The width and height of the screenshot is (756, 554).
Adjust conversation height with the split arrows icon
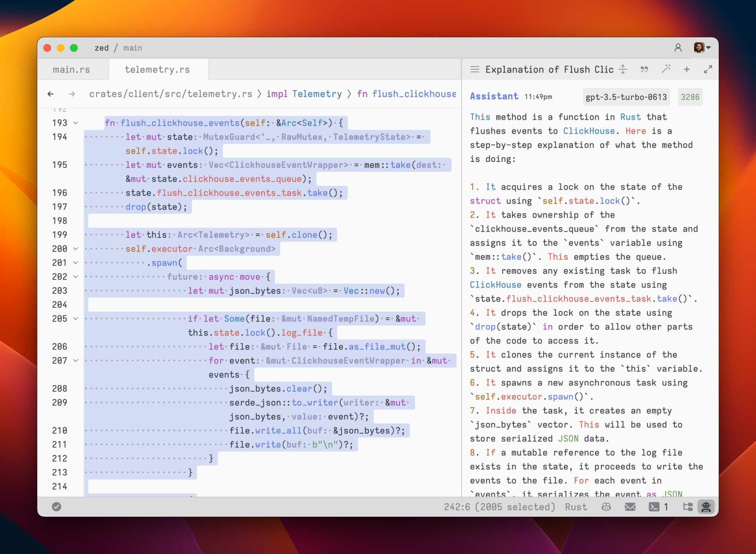623,69
